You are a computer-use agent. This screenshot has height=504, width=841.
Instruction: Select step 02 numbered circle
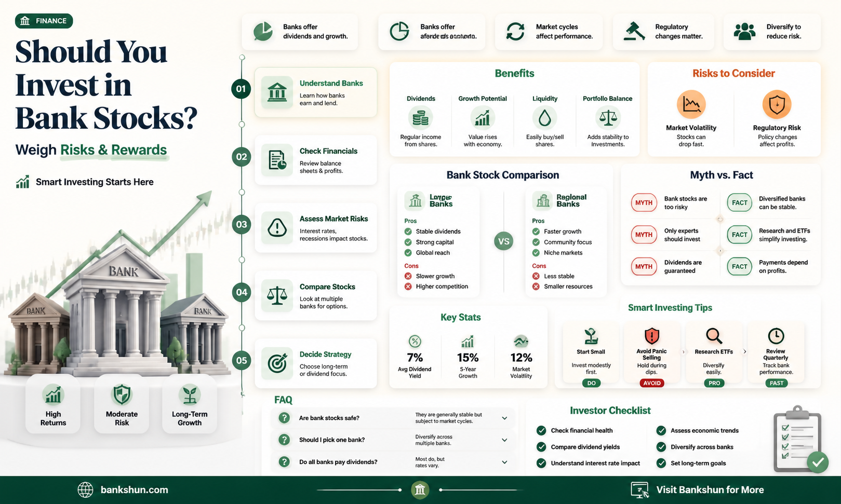click(x=241, y=157)
